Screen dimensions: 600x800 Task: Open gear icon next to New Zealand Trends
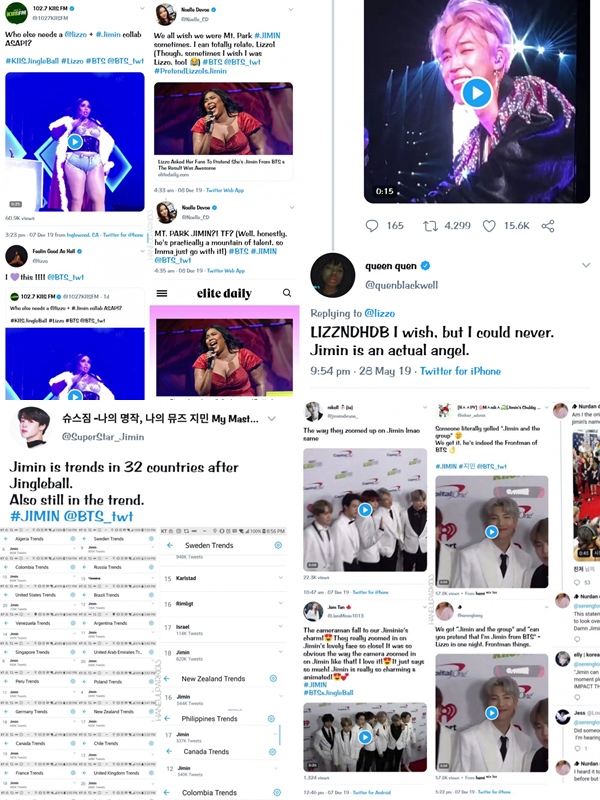[273, 678]
